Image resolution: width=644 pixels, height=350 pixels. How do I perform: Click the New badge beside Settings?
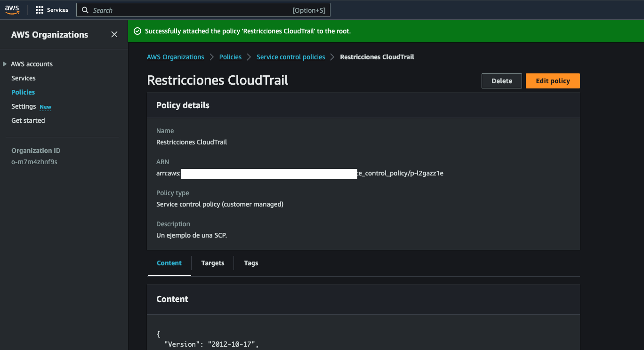pos(46,107)
